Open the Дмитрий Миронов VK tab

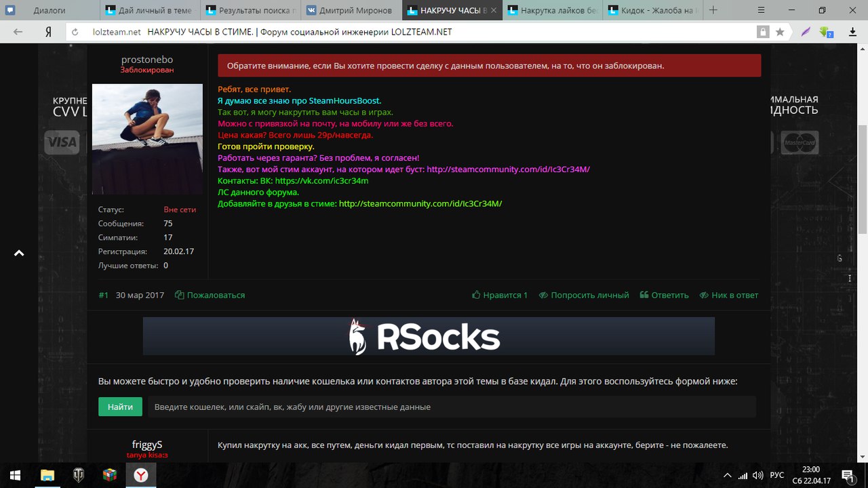pyautogui.click(x=351, y=10)
